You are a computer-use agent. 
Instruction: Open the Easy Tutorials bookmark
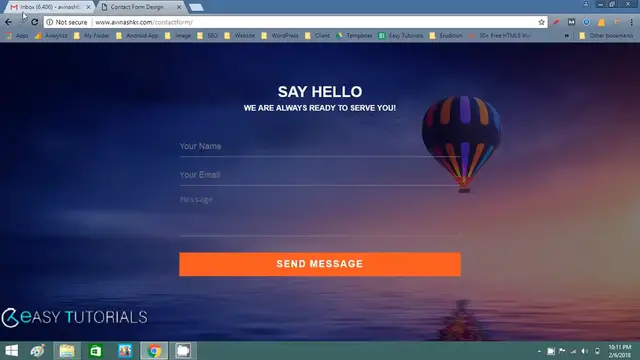pos(401,36)
